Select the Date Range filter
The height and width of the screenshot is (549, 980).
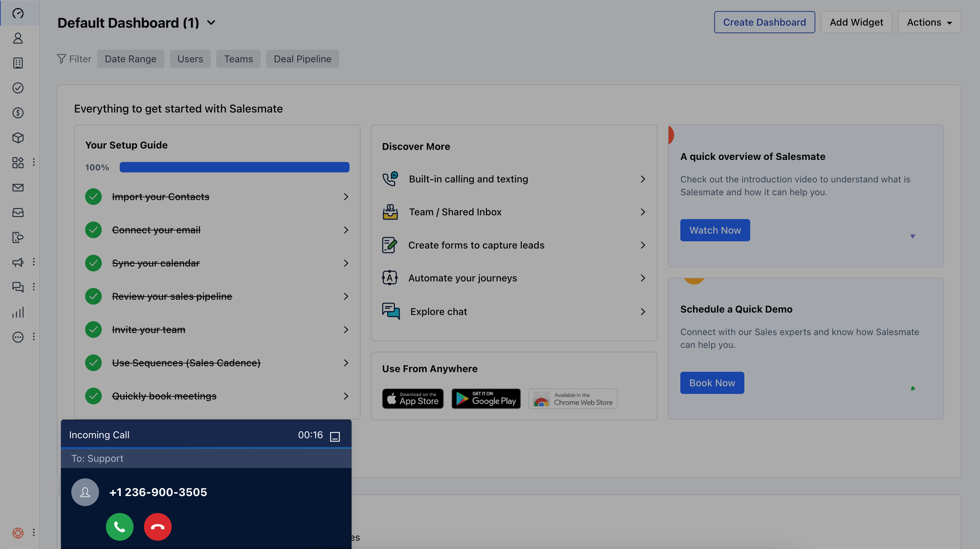click(x=130, y=59)
